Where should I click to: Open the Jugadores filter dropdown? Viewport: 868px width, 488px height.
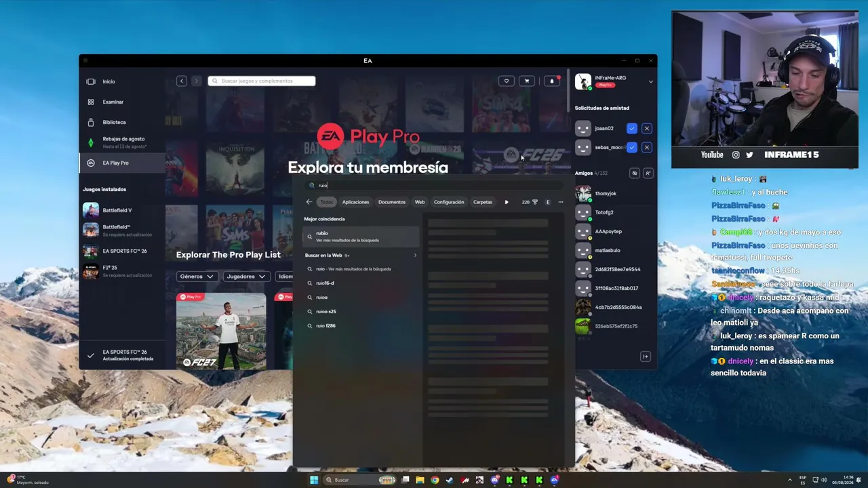coord(246,277)
